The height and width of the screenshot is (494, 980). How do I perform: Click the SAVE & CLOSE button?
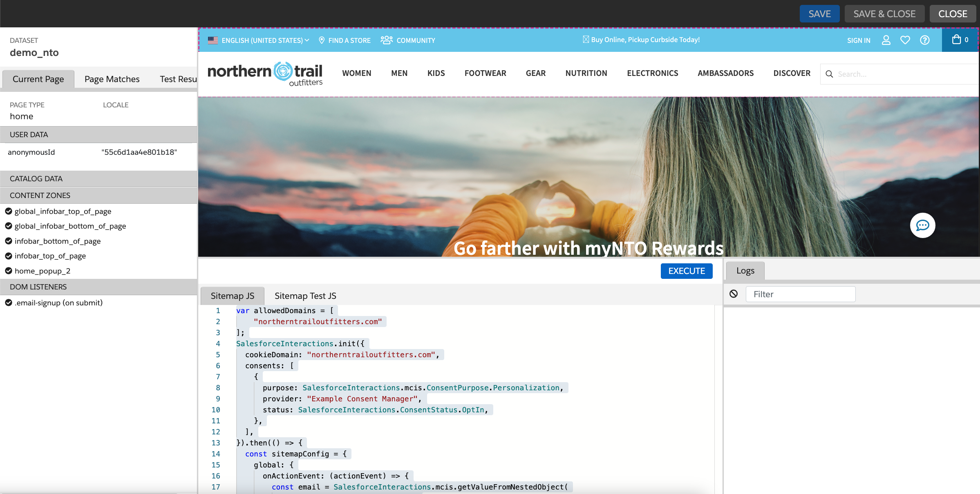pyautogui.click(x=884, y=14)
